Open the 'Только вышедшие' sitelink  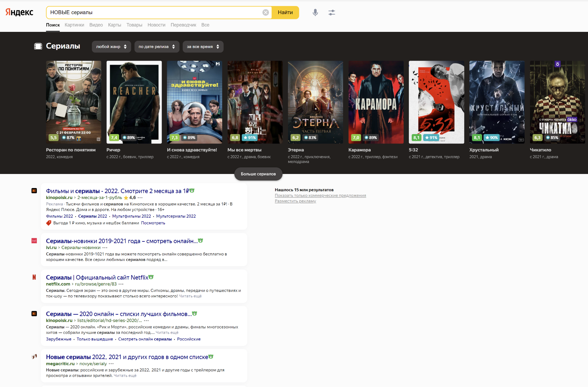click(x=95, y=339)
